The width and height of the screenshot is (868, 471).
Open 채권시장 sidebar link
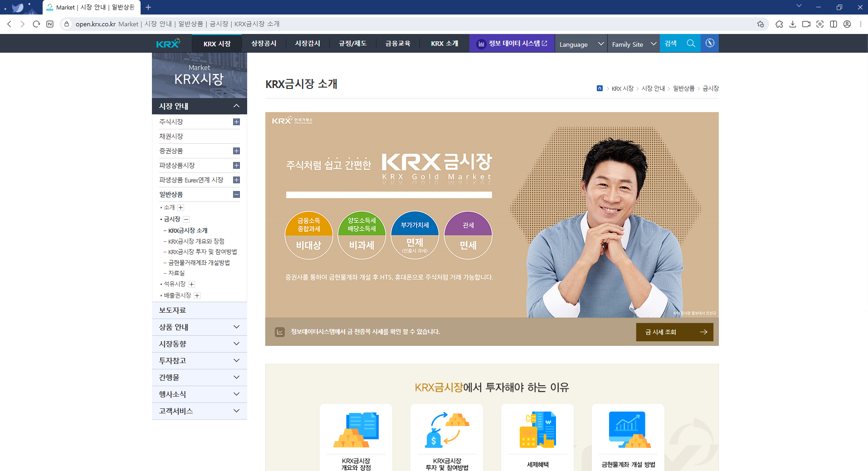[x=171, y=136]
